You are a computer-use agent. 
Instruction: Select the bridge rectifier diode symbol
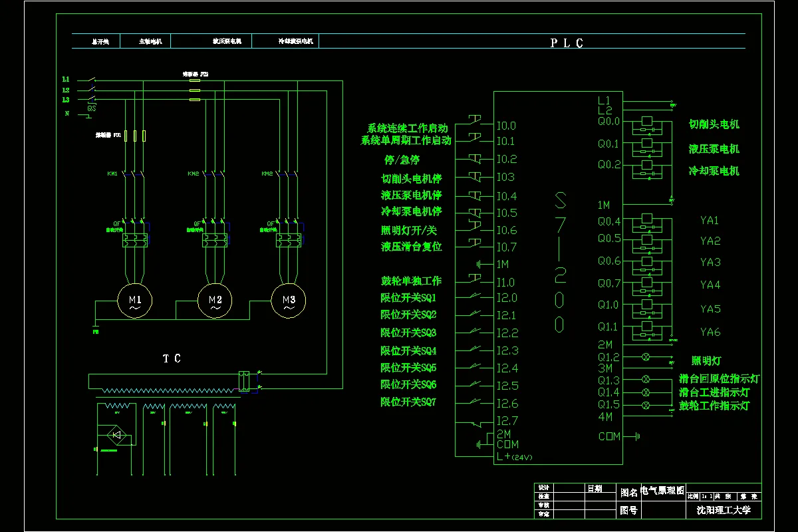118,434
